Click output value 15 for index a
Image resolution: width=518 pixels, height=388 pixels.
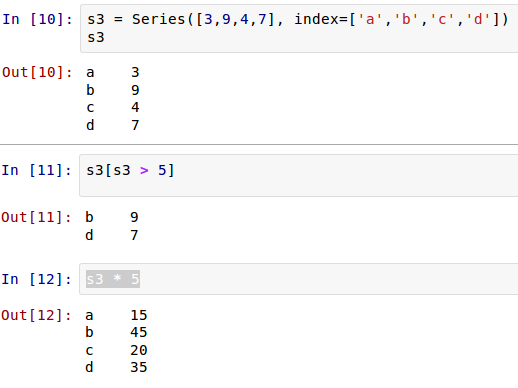coord(139,315)
